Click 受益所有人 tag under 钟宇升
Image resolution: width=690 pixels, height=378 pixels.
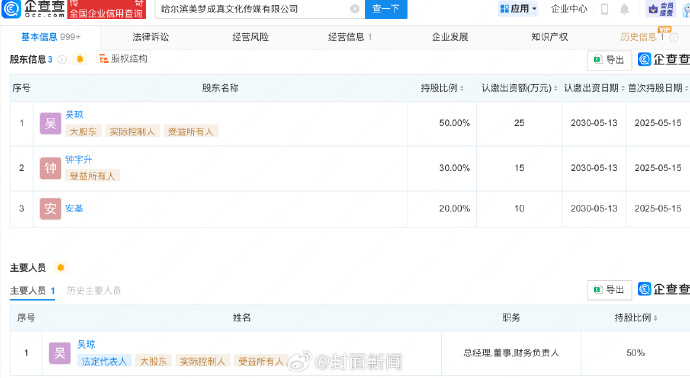[92, 176]
